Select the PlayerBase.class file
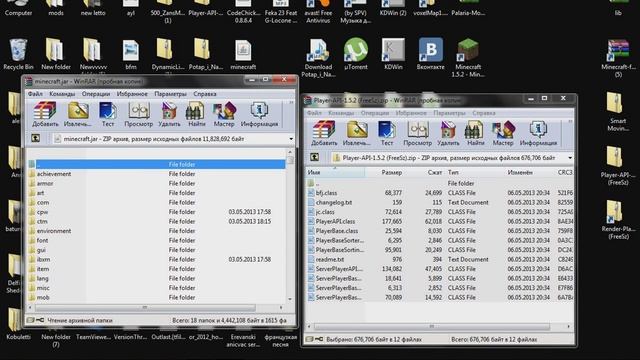The height and width of the screenshot is (360, 640). coord(440,231)
